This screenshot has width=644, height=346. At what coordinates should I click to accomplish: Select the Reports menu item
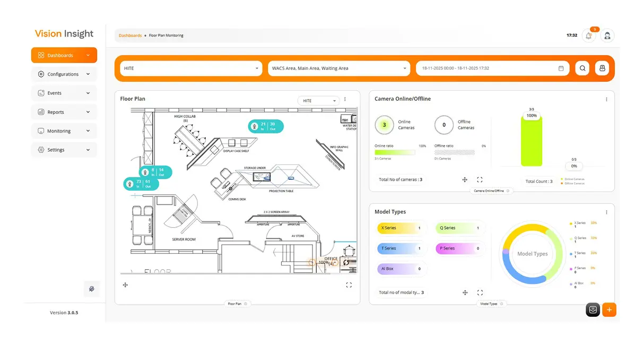64,112
